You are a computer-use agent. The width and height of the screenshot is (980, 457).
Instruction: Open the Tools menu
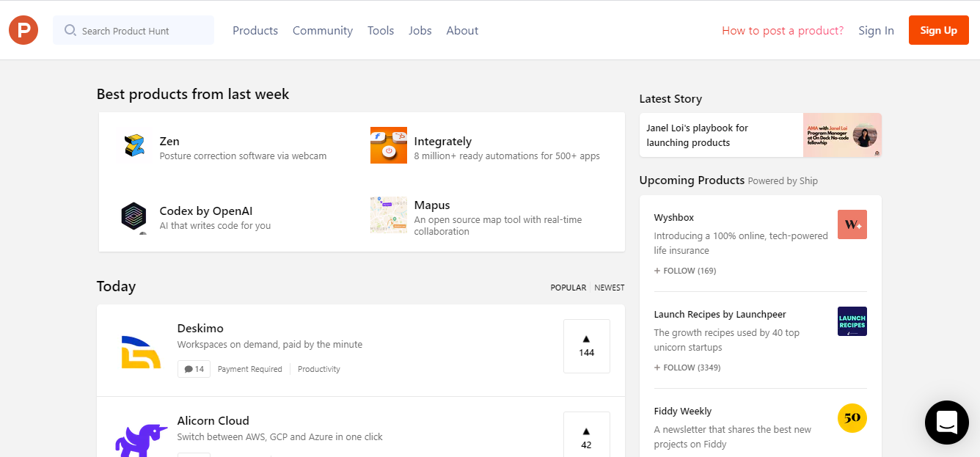(381, 31)
